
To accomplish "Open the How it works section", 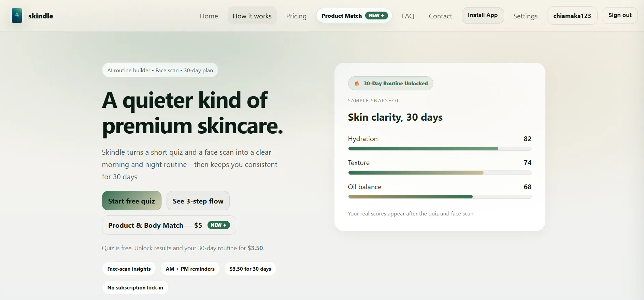I will click(252, 16).
